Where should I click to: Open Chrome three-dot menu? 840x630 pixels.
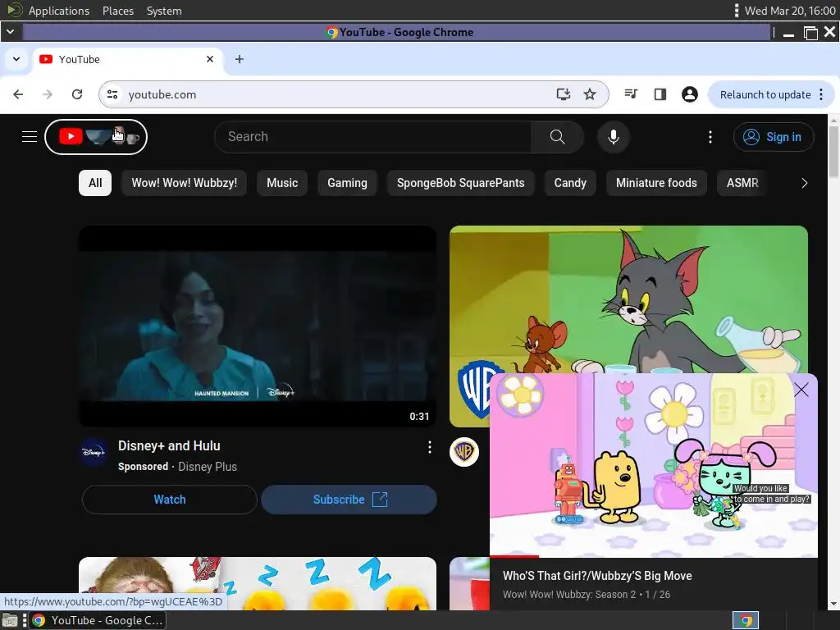(x=822, y=94)
